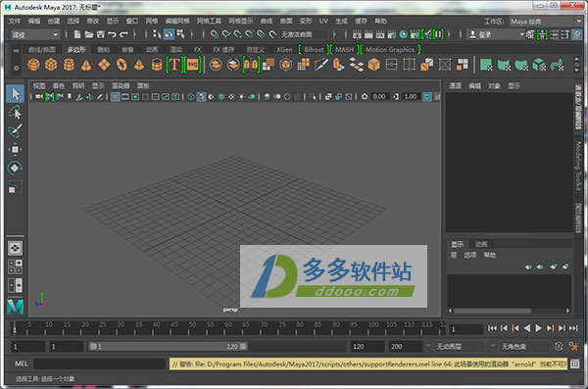Create a polygon cube from the shelf
588x389 pixels.
tap(51, 65)
